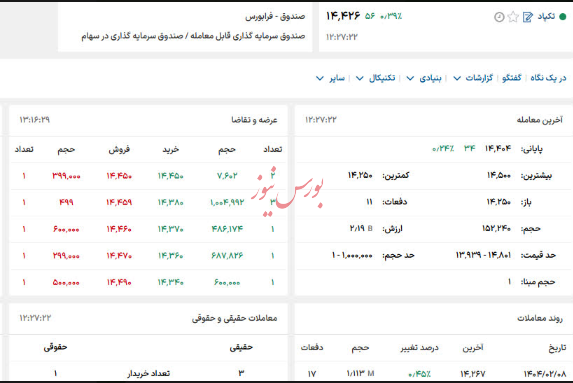Click the درصد تغییر column header
573x383 pixels.
click(419, 348)
